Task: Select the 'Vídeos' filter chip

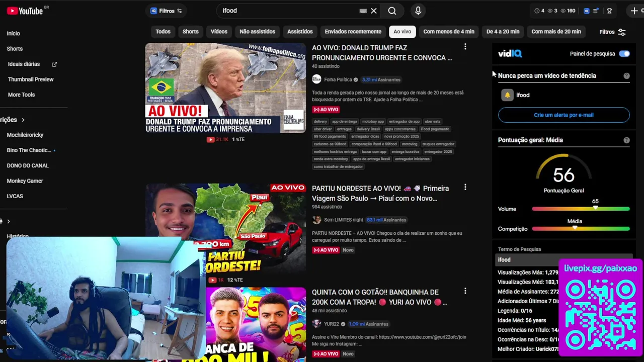Action: click(219, 32)
